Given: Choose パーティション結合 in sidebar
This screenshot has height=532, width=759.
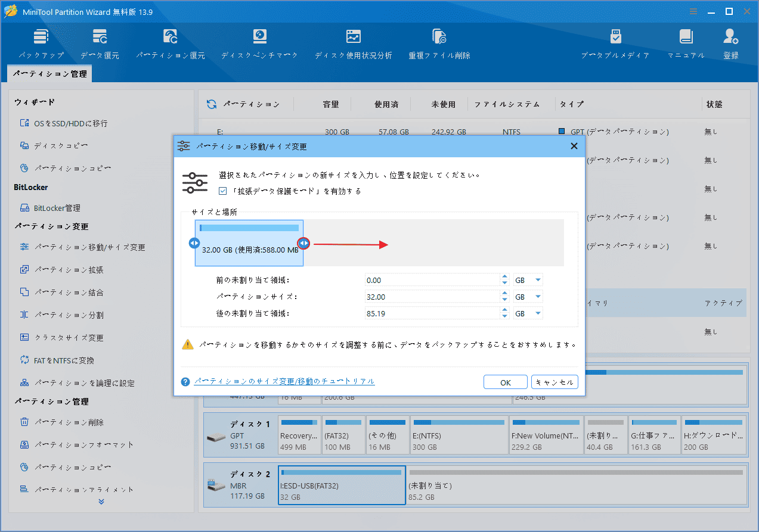Looking at the screenshot, I should [61, 293].
